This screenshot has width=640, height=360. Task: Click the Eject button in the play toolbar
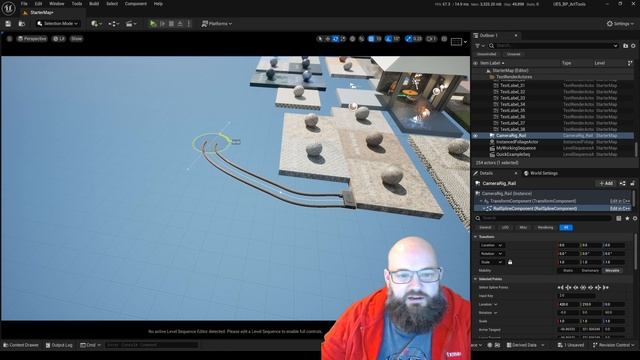pos(180,24)
